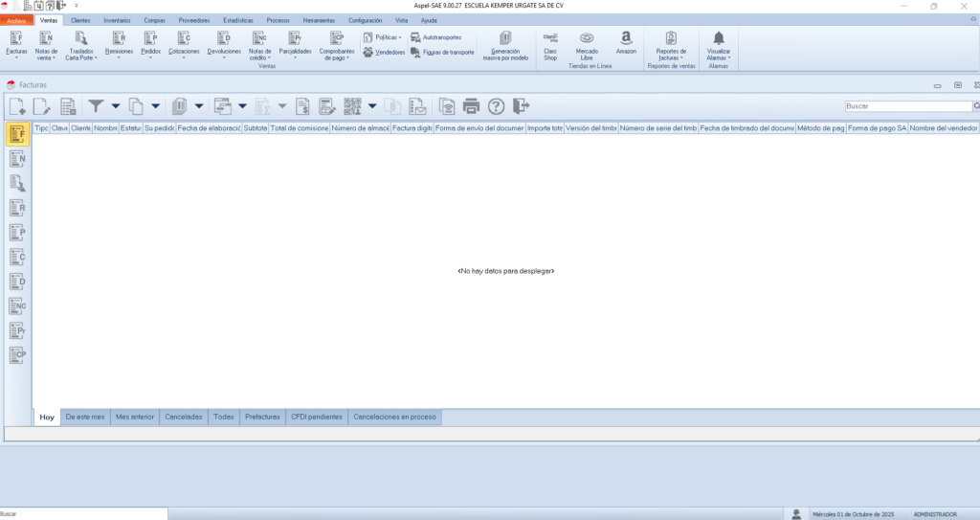Select the De este mes tab
This screenshot has width=980, height=520.
click(x=85, y=417)
